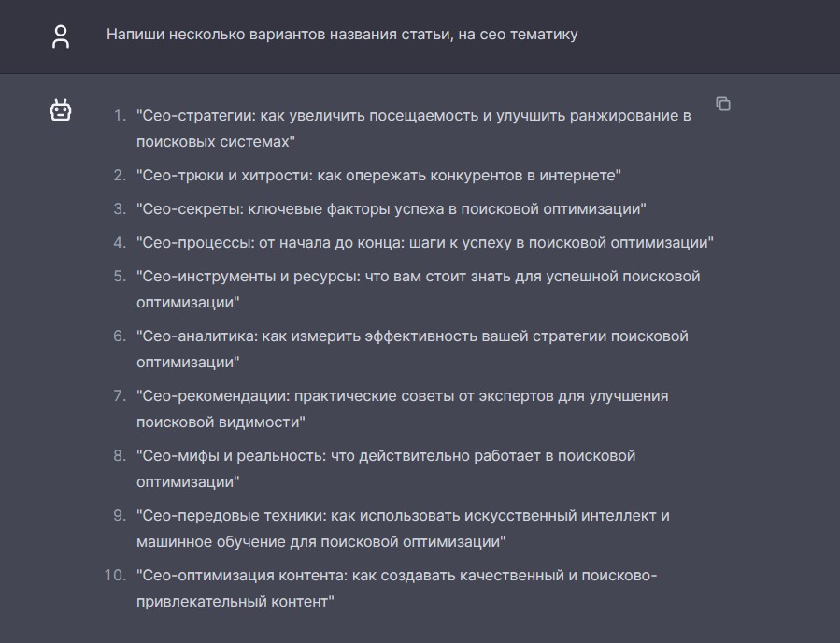This screenshot has height=643, width=840.
Task: Click list number 8 marker
Action: click(119, 456)
